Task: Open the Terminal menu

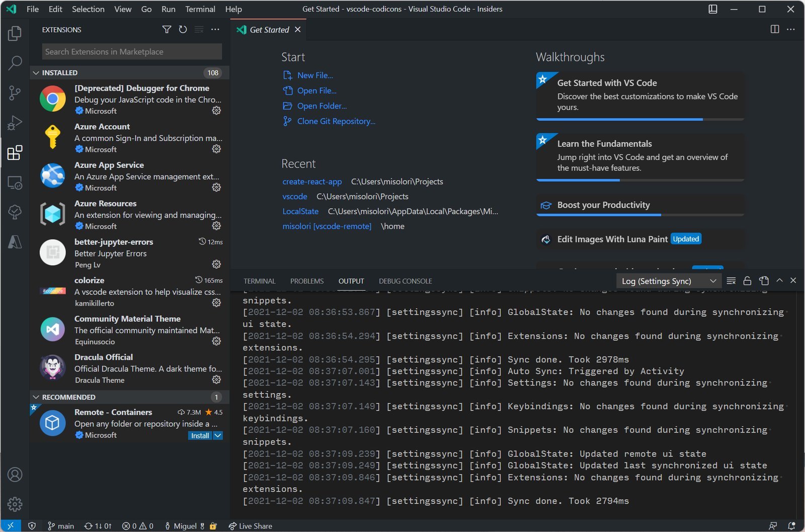Action: coord(200,9)
